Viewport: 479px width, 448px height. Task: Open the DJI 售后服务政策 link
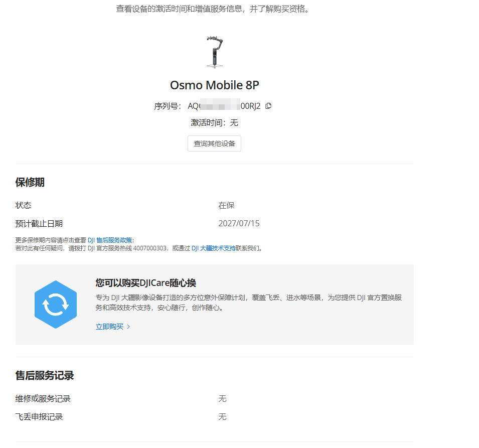[x=110, y=240]
